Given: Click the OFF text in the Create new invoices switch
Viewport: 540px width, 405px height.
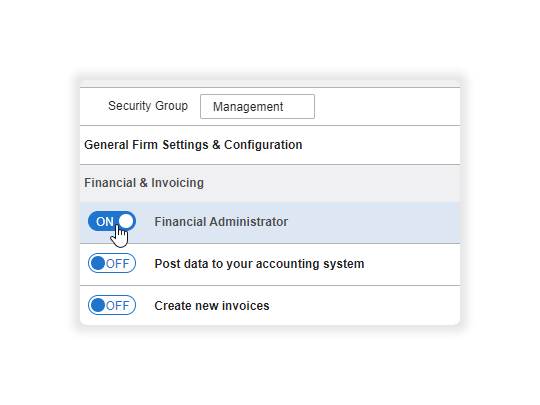Looking at the screenshot, I should pyautogui.click(x=118, y=306).
